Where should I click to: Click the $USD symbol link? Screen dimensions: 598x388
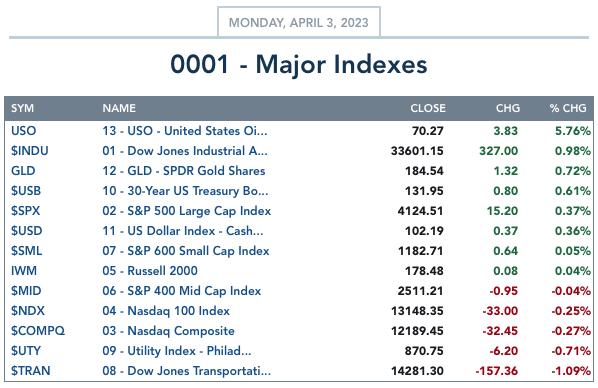(x=27, y=231)
